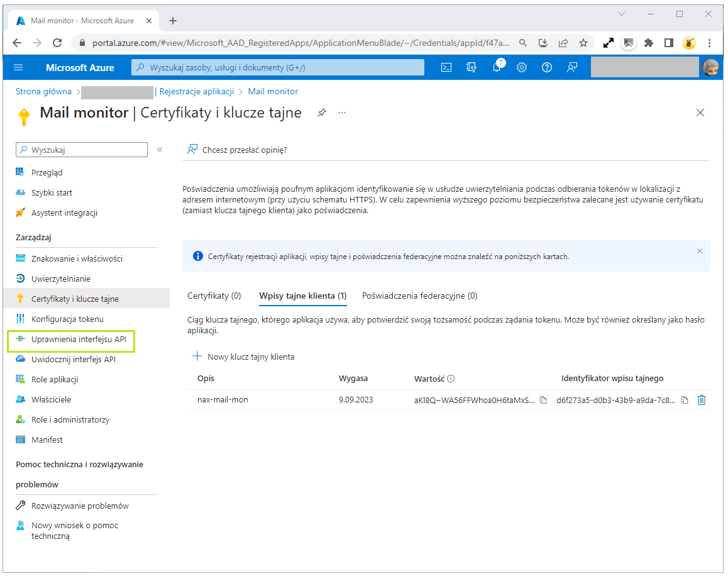
Task: Open the Azure portal hamburger menu
Action: tap(18, 68)
